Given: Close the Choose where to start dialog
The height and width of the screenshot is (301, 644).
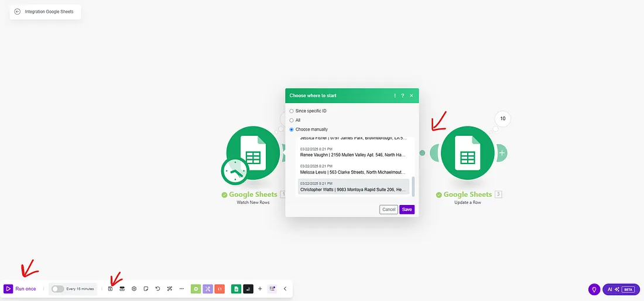Looking at the screenshot, I should coord(412,95).
